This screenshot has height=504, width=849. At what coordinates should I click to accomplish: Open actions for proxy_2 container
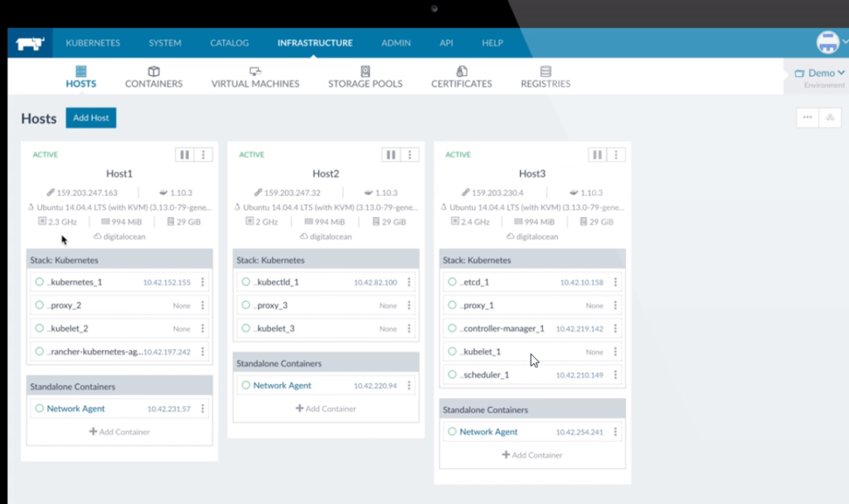click(x=202, y=305)
